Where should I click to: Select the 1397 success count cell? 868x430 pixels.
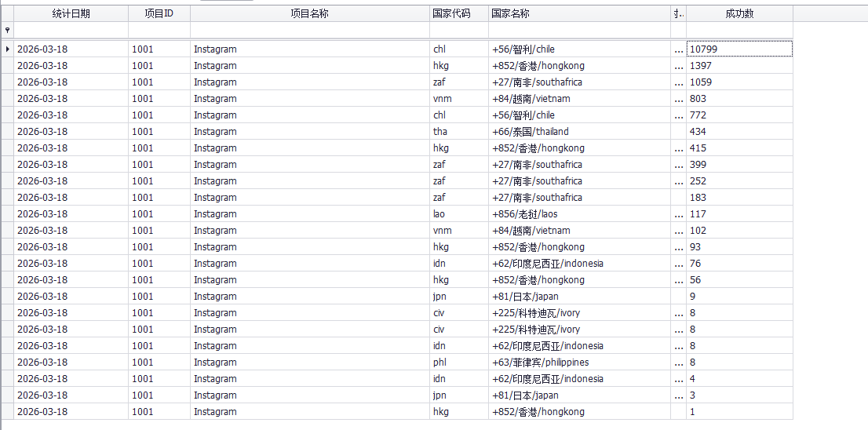(739, 66)
